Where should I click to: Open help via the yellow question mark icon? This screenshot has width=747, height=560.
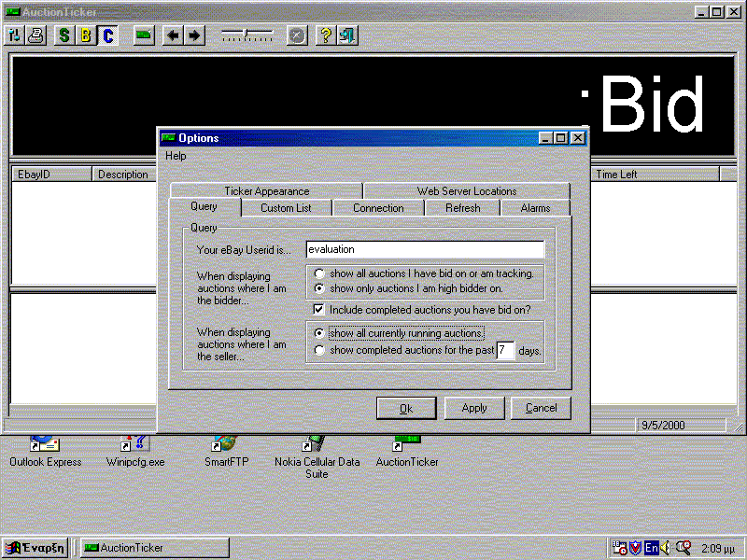pos(326,35)
